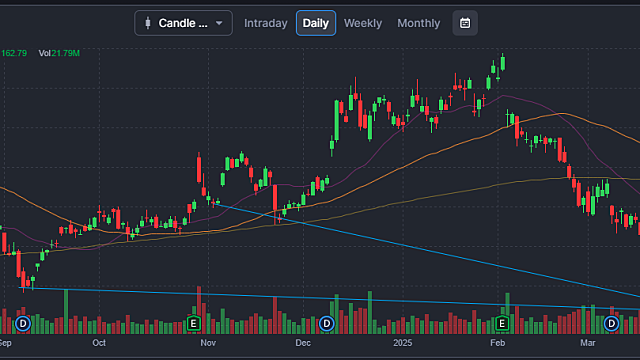Open the calendar date range picker

pos(465,23)
